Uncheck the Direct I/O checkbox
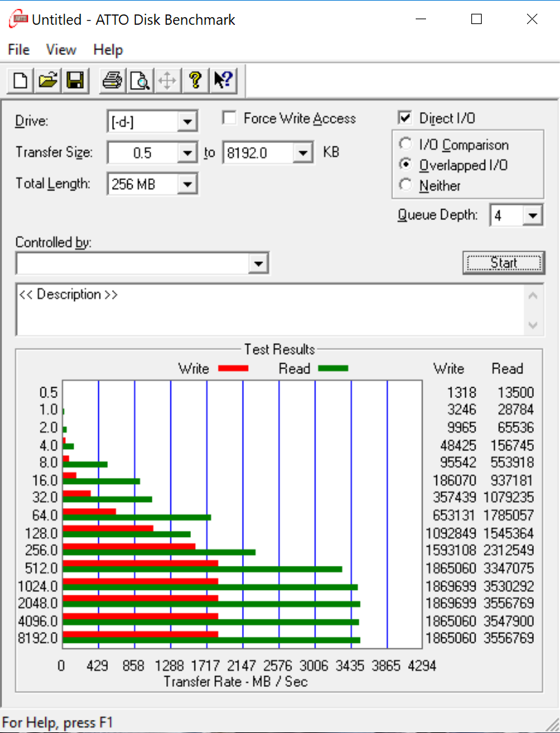Image resolution: width=560 pixels, height=733 pixels. pos(405,118)
